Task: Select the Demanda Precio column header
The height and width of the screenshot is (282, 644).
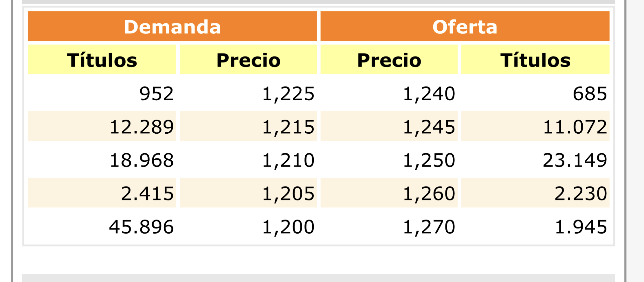Action: coord(248,60)
